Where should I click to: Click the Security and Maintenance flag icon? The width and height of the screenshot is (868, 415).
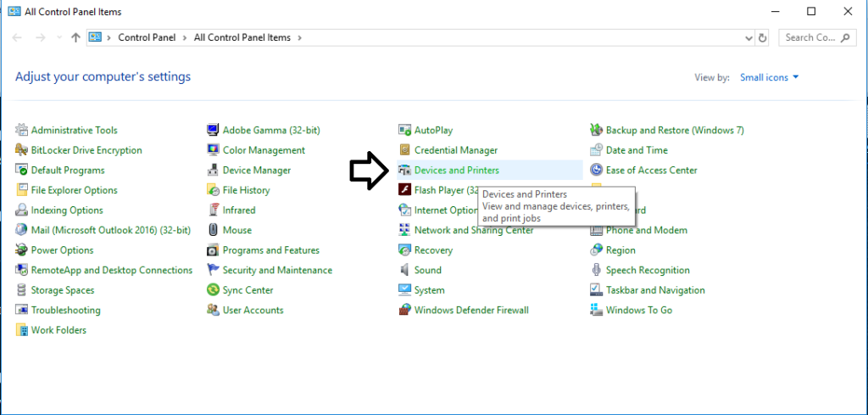pos(213,270)
